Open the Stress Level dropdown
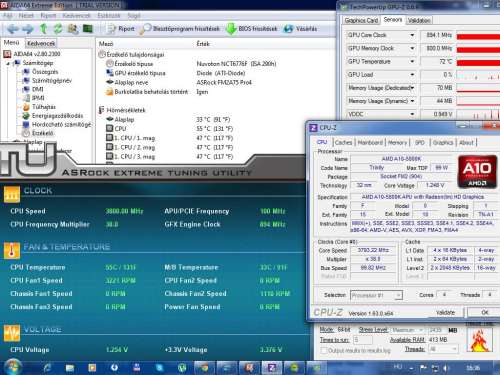 [408, 330]
